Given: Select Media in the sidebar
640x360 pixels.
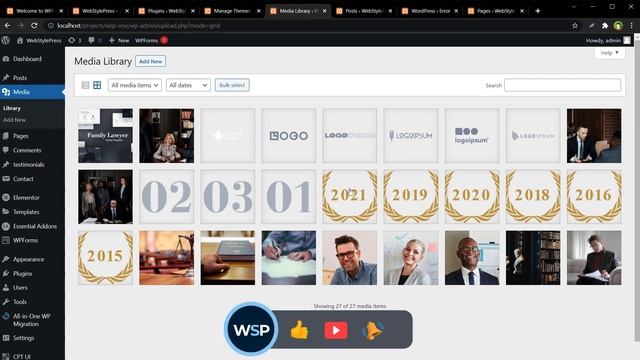Looking at the screenshot, I should [32, 92].
